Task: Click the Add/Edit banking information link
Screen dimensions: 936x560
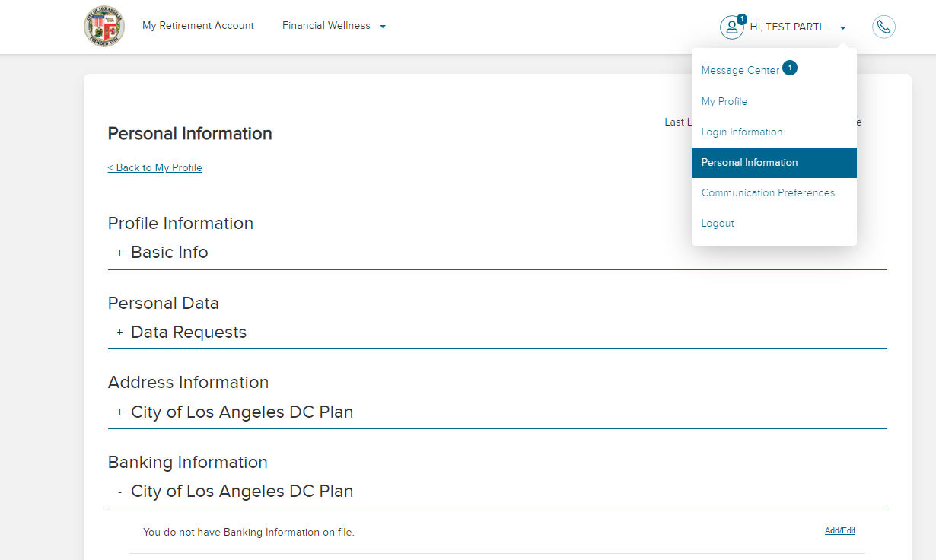Action: point(840,531)
